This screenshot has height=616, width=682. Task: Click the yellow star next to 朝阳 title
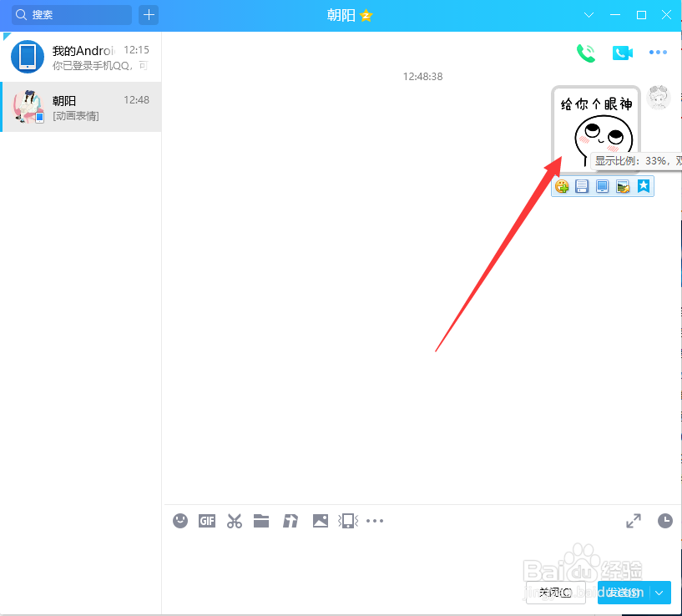pos(366,16)
